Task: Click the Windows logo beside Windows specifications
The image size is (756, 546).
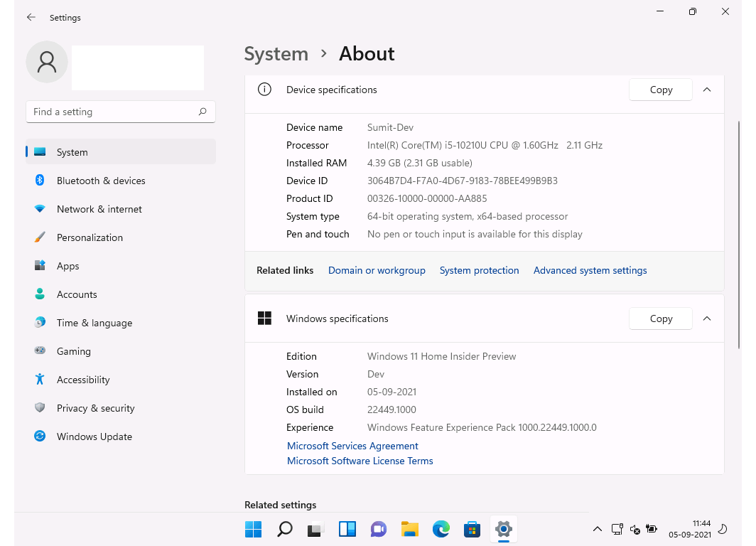Action: [264, 318]
